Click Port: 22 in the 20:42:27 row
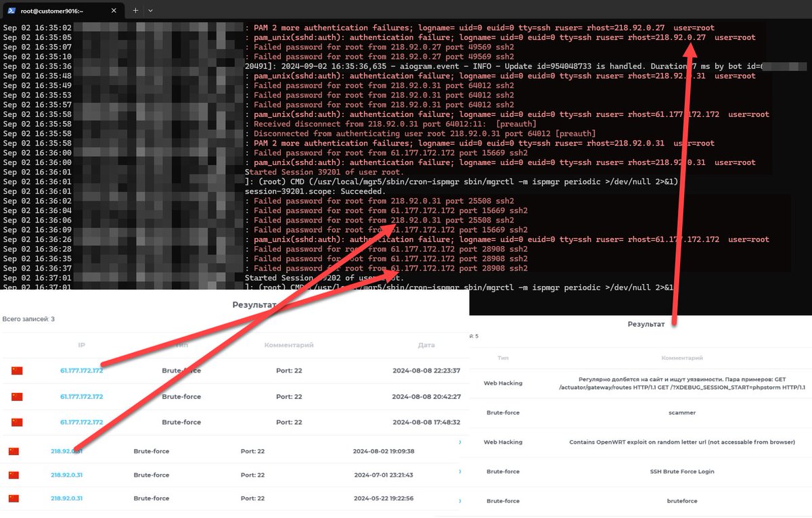Viewport: 812px width, 518px height. tap(289, 396)
